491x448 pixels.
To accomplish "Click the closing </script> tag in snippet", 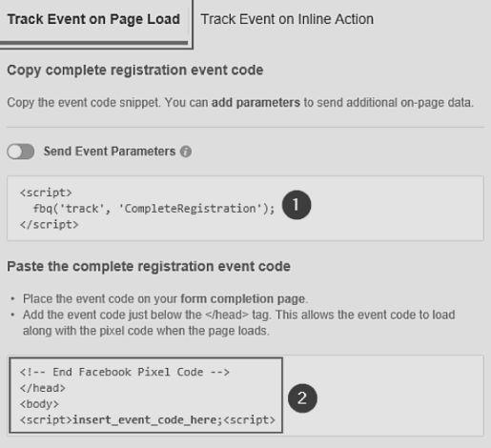I will click(50, 225).
